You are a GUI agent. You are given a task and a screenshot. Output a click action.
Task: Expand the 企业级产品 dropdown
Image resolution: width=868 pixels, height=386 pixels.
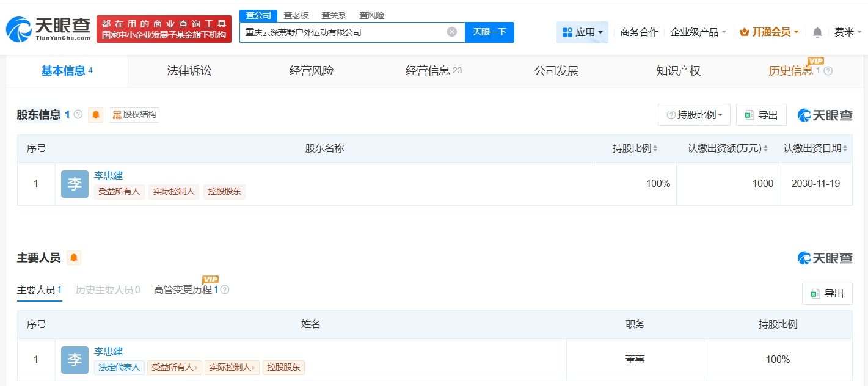pos(698,32)
